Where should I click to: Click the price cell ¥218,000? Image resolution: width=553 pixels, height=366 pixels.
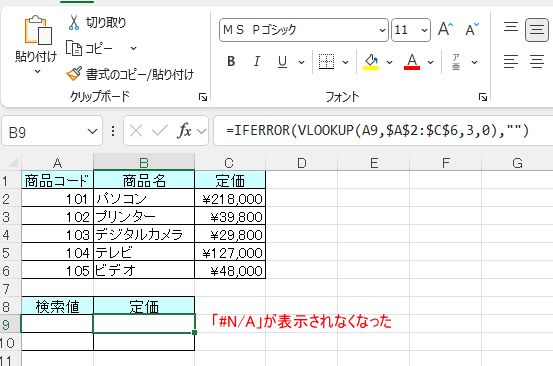[230, 199]
